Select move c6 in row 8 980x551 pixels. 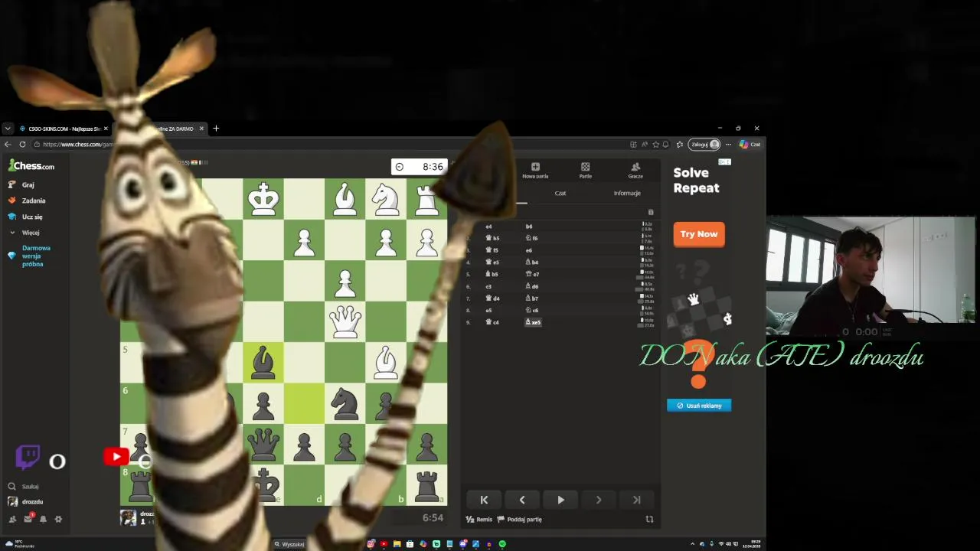coord(532,311)
